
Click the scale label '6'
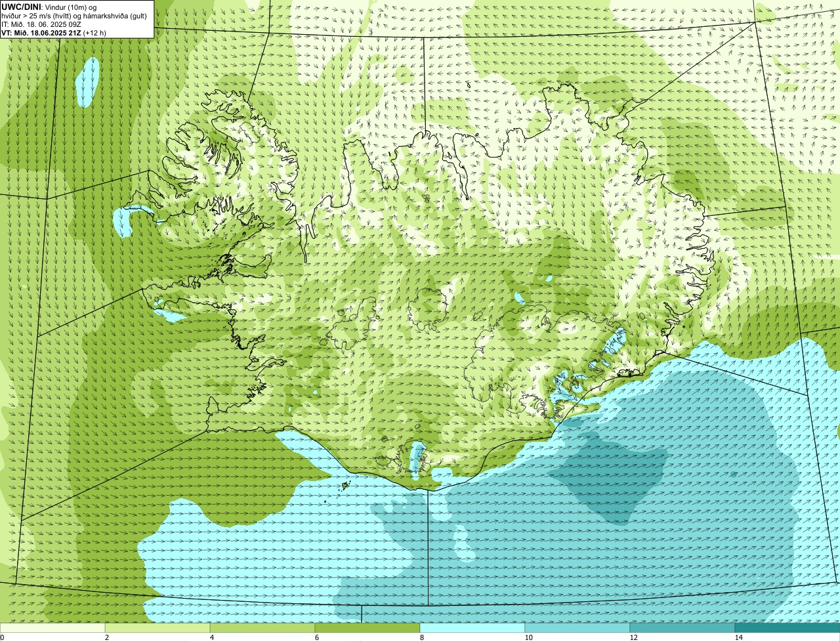[316, 637]
